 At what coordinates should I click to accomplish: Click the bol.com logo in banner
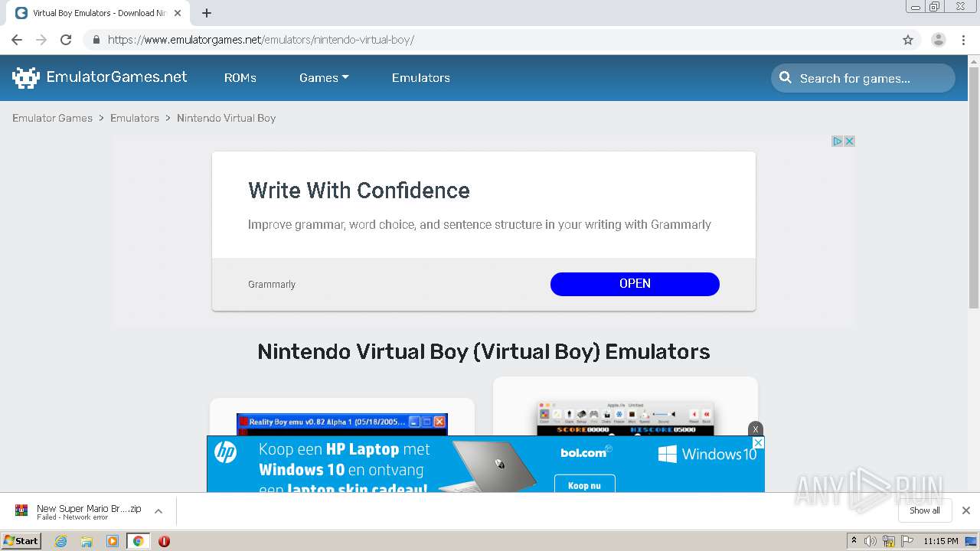pyautogui.click(x=586, y=452)
